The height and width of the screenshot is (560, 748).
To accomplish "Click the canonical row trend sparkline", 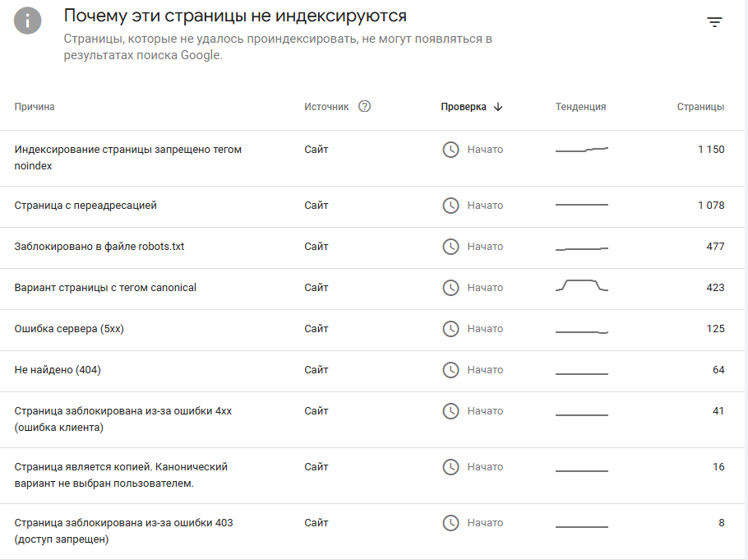I will 581,285.
